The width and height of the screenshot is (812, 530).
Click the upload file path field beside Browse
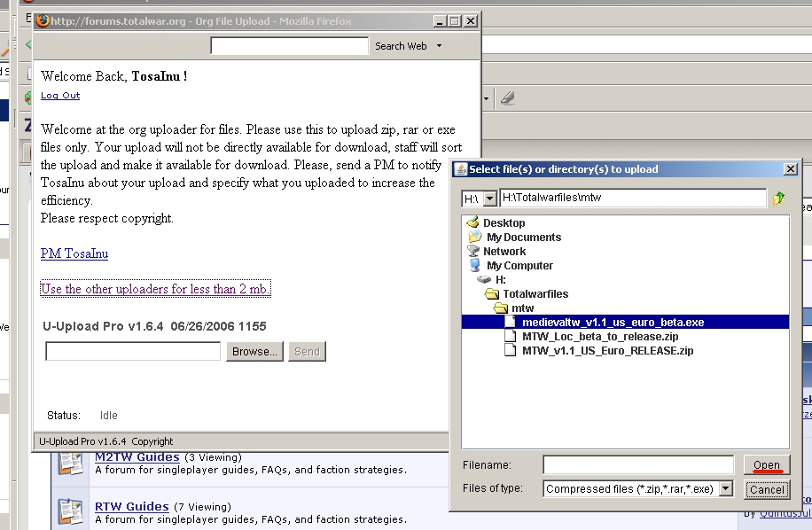tap(133, 351)
